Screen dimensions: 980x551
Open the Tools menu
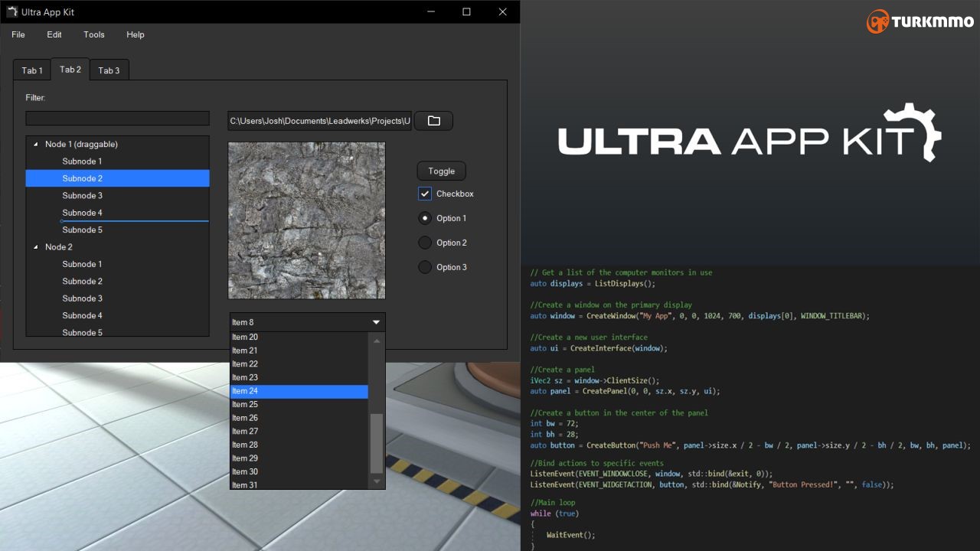(x=94, y=34)
